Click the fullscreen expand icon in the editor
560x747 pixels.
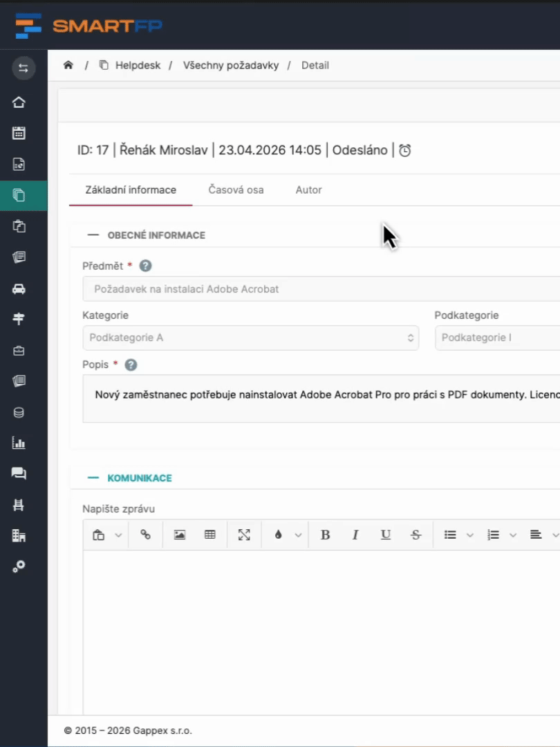pos(244,535)
